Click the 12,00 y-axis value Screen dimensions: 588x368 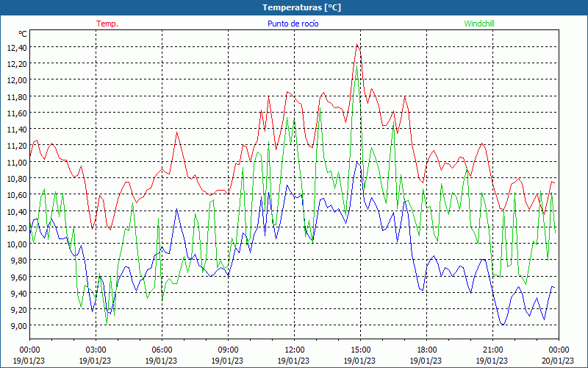[x=17, y=80]
